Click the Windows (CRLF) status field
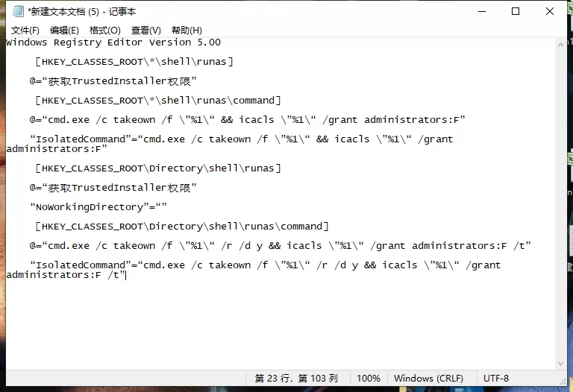The width and height of the screenshot is (573, 392). [x=428, y=378]
